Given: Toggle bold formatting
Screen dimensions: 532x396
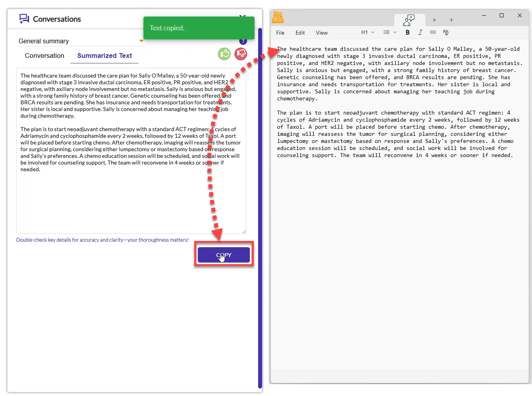Looking at the screenshot, I should (408, 32).
